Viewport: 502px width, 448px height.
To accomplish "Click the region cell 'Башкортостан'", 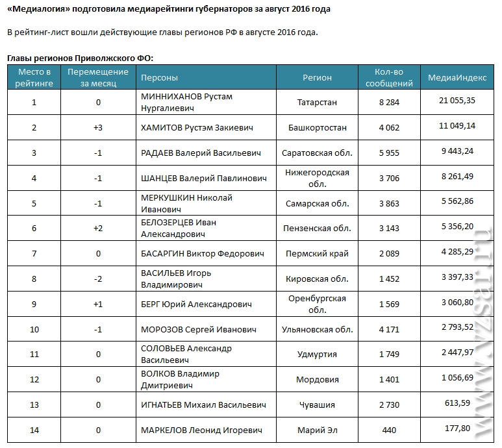I will click(x=318, y=128).
